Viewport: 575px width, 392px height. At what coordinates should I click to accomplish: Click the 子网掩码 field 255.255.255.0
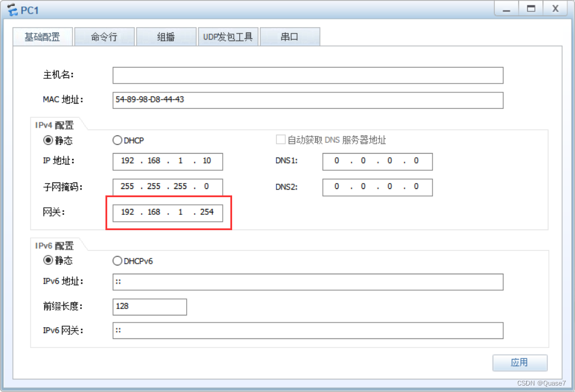point(167,187)
